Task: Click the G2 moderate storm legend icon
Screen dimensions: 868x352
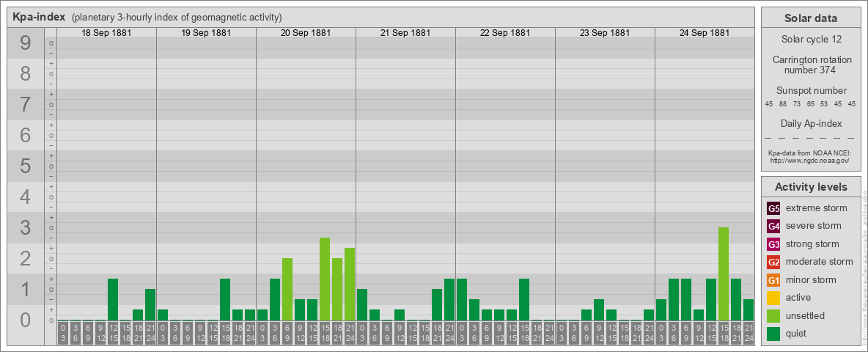Action: tap(773, 262)
